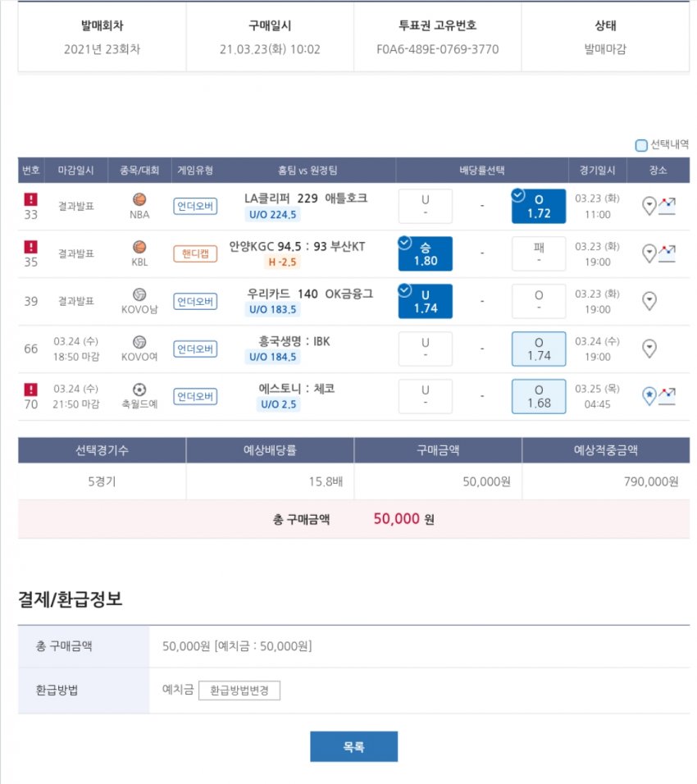The height and width of the screenshot is (784, 697).
Task: Click the 환급방법변경 button
Action: pos(239,691)
